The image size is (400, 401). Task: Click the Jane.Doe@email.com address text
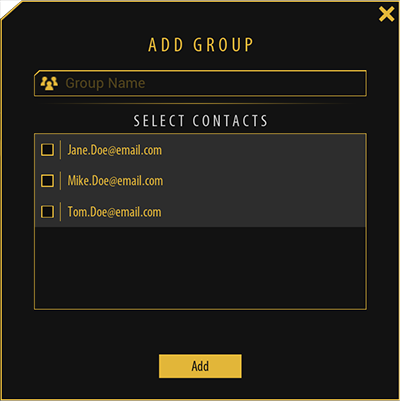click(x=115, y=150)
